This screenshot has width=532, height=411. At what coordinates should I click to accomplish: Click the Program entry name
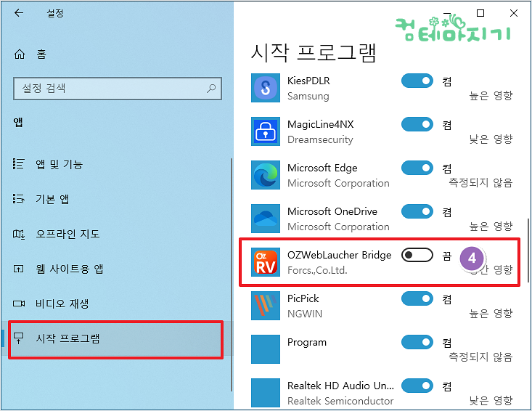307,343
